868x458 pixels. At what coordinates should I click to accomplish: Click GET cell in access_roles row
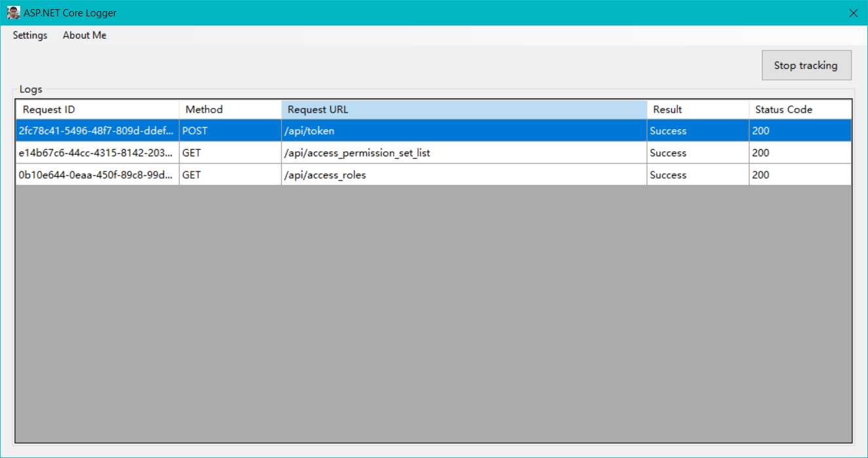point(230,175)
